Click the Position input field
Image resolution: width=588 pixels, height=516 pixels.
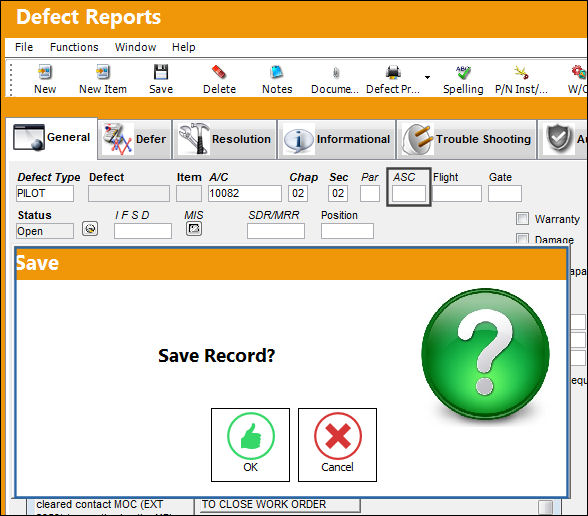347,231
